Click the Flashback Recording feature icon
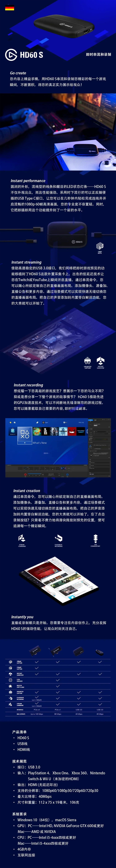 tap(59, 538)
